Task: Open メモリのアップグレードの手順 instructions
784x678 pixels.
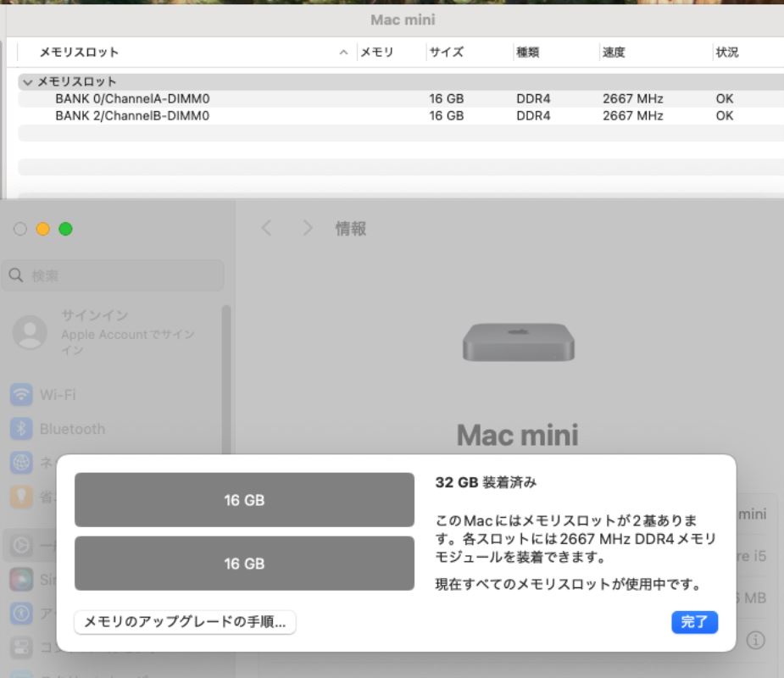Action: pos(185,622)
